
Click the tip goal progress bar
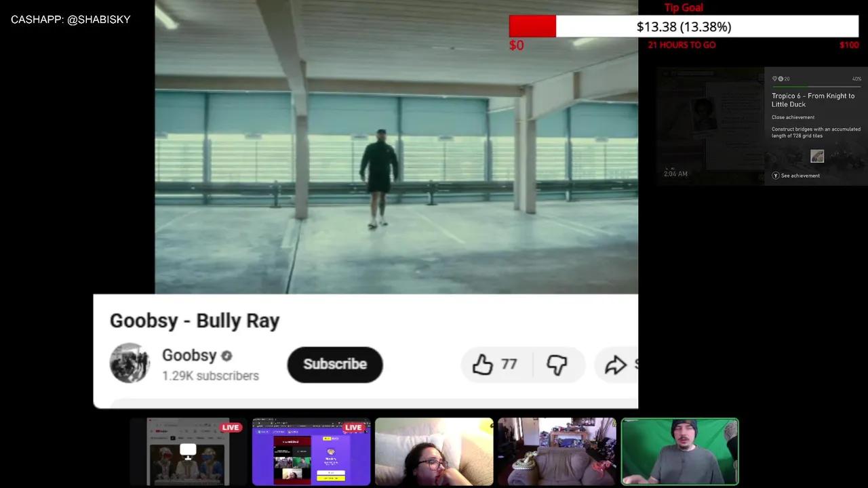click(684, 26)
